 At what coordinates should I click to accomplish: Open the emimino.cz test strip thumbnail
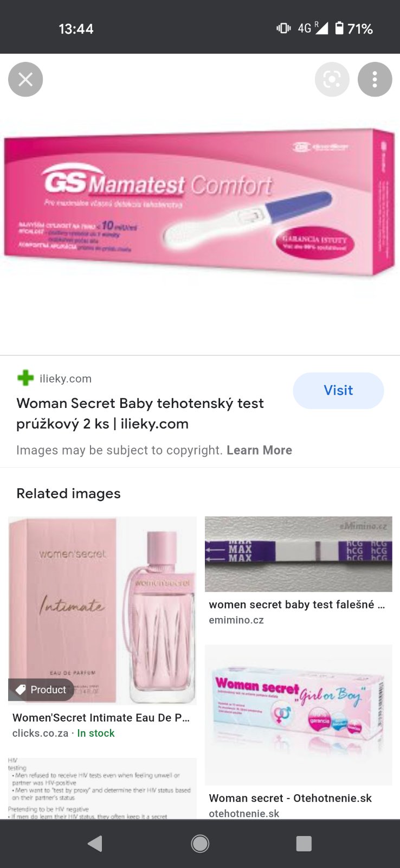click(x=298, y=554)
